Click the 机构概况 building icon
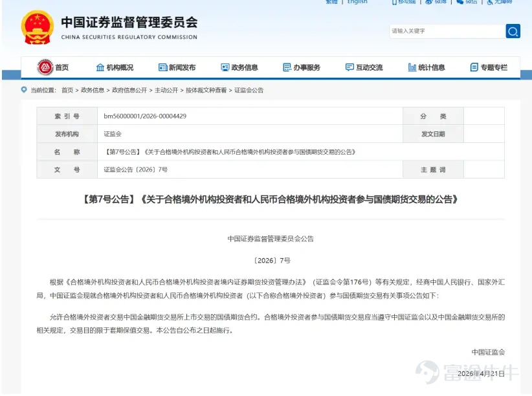Screen dimensions: 532x396 coord(100,67)
